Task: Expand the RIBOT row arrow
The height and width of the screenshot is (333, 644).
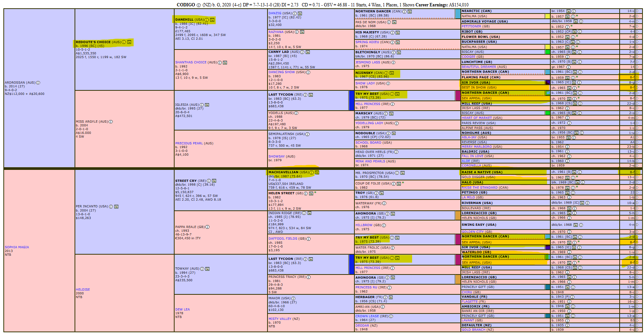Action: pyautogui.click(x=637, y=31)
